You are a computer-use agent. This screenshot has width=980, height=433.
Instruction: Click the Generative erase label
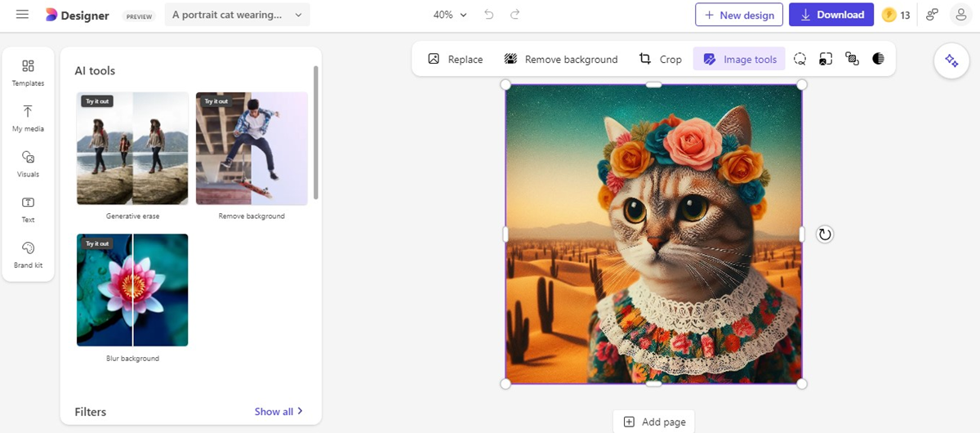[132, 216]
